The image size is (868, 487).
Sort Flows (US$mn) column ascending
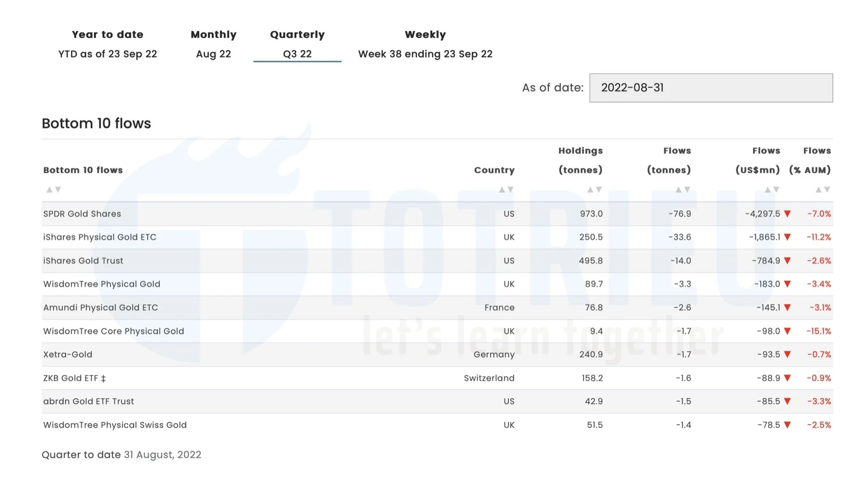(767, 190)
